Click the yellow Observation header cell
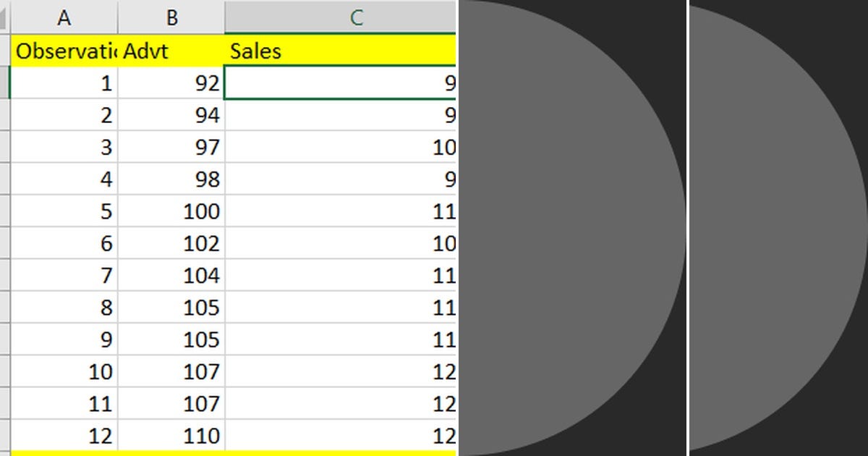 (x=64, y=51)
